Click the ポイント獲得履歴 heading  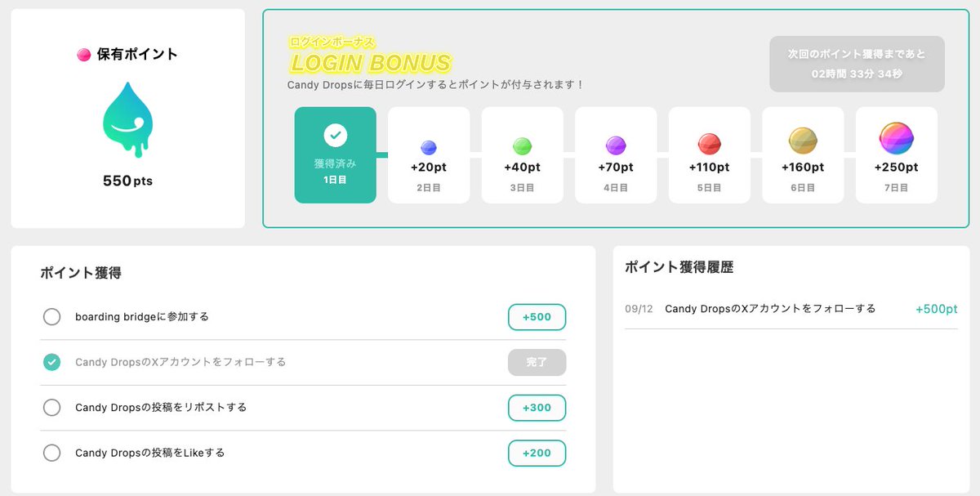click(x=679, y=266)
